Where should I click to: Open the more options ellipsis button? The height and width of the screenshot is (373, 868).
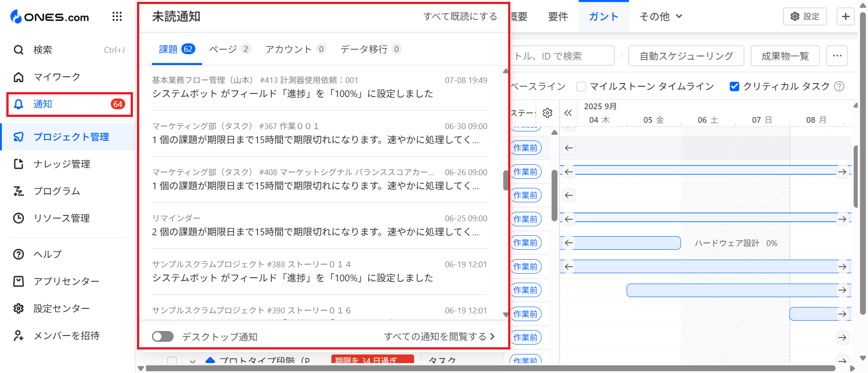[x=837, y=56]
